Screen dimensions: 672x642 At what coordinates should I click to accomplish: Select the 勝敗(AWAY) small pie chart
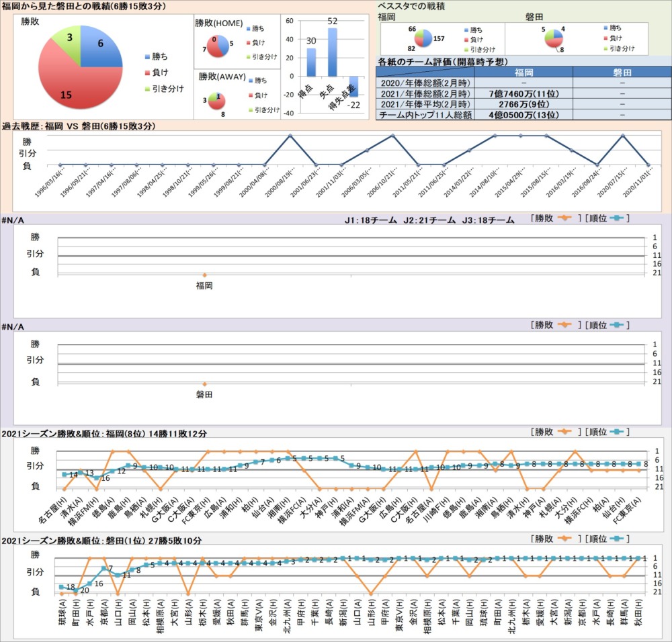(219, 98)
